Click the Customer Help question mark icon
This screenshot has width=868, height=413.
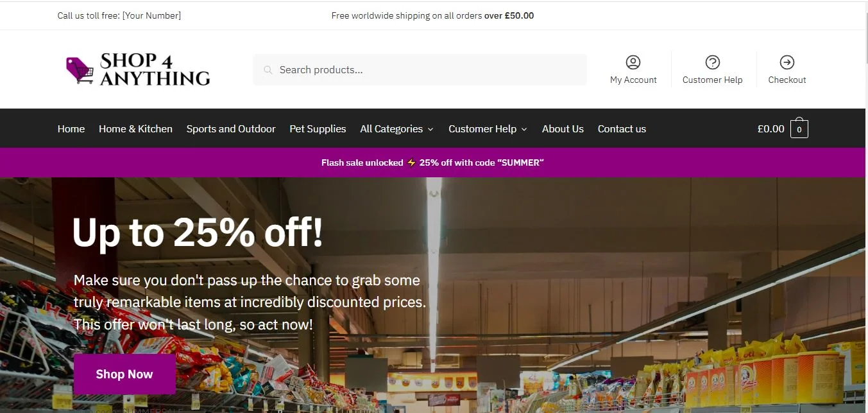click(712, 62)
